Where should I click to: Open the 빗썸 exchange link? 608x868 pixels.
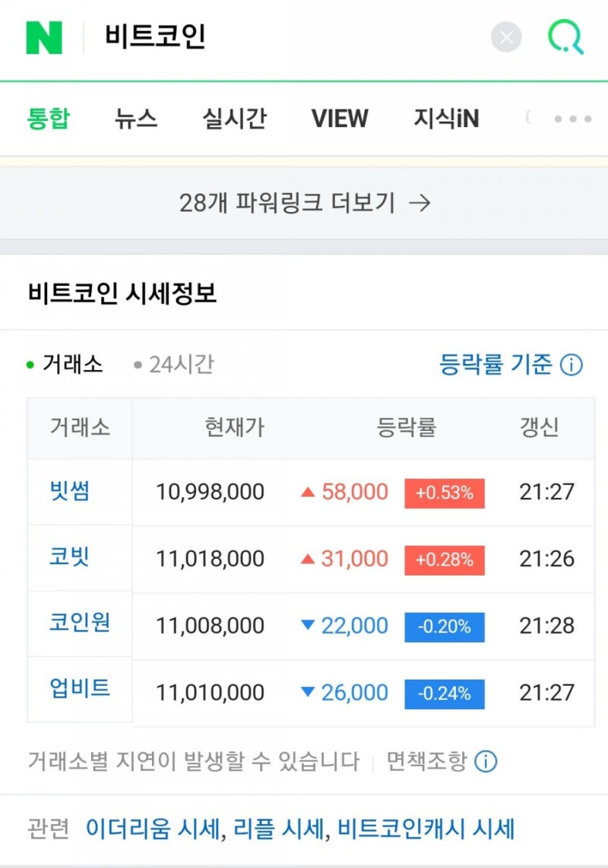click(70, 491)
